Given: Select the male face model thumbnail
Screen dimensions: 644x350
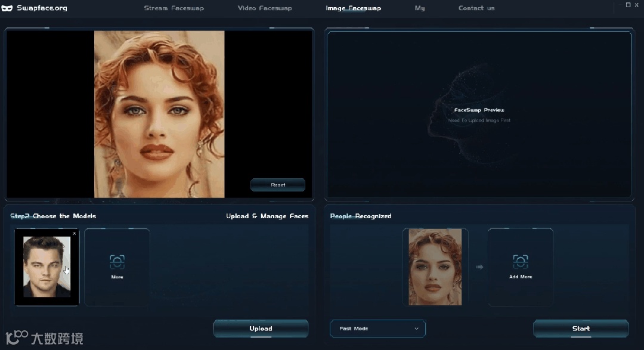Looking at the screenshot, I should coord(47,267).
